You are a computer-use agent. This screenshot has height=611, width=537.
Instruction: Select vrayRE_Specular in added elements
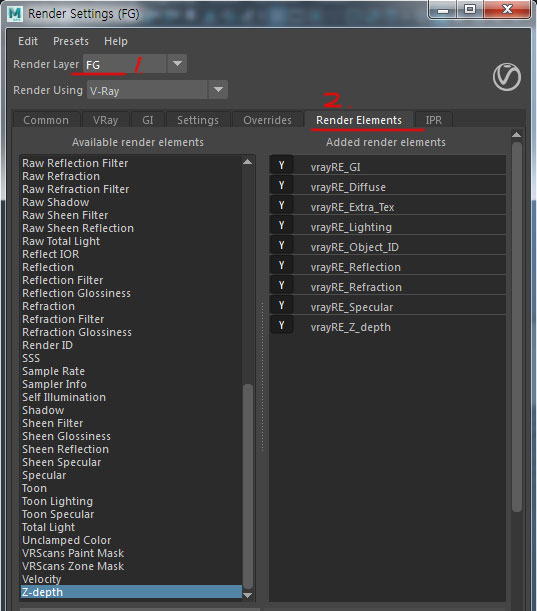coord(352,307)
